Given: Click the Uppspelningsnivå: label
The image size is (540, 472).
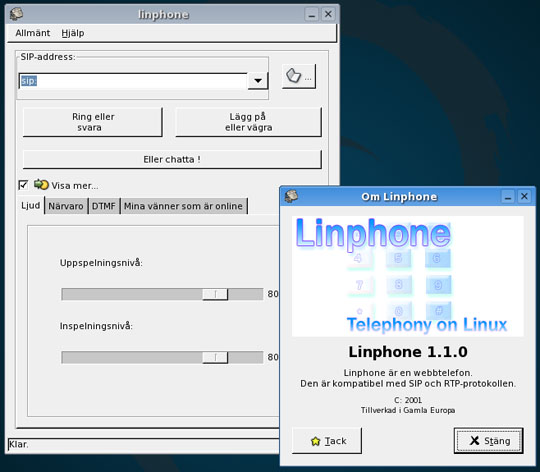Looking at the screenshot, I should (x=101, y=263).
